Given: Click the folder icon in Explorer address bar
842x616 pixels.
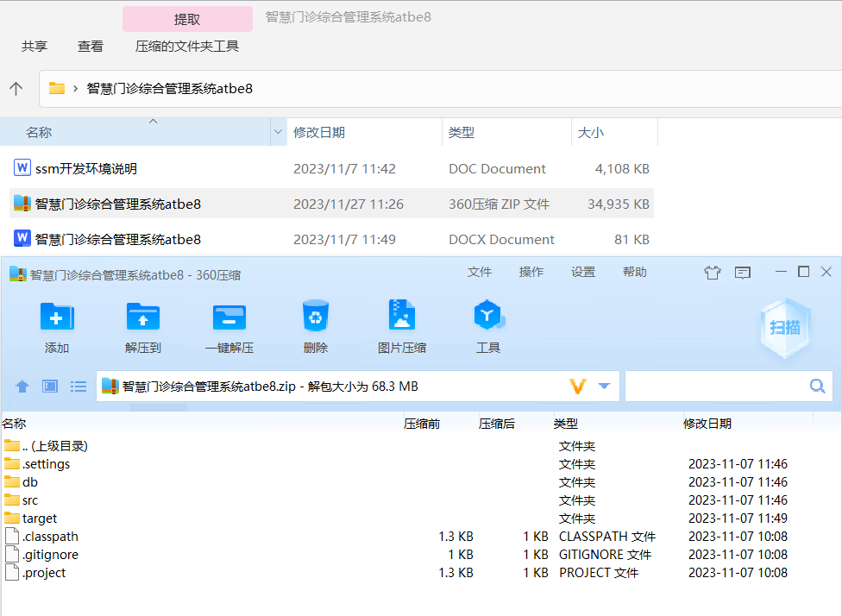Looking at the screenshot, I should point(56,88).
